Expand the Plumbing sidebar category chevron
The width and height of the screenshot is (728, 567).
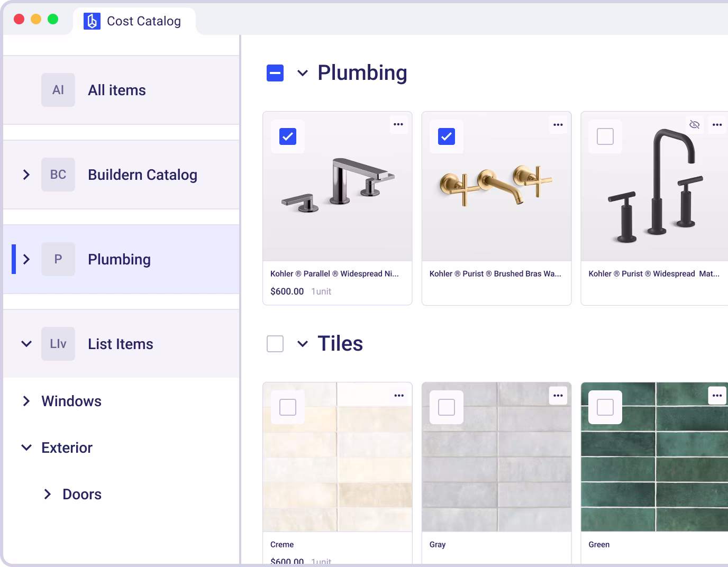tap(26, 259)
